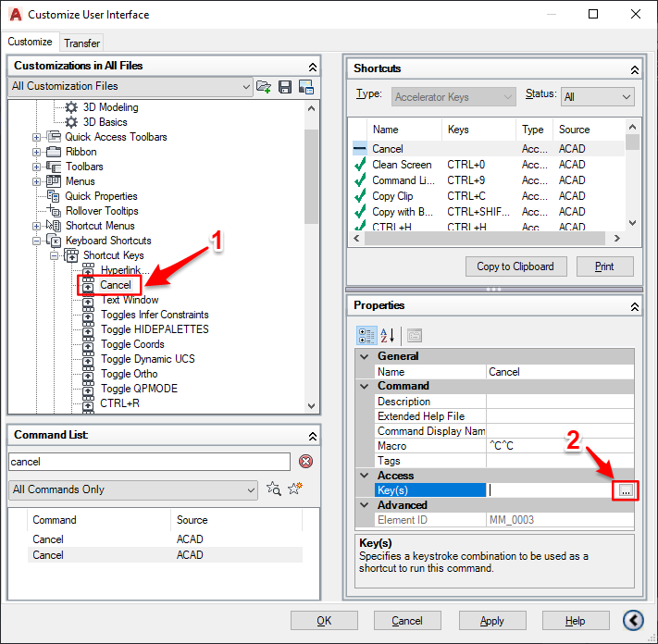658x644 pixels.
Task: Collapse the Shortcut Keys tree node
Action: coord(54,255)
